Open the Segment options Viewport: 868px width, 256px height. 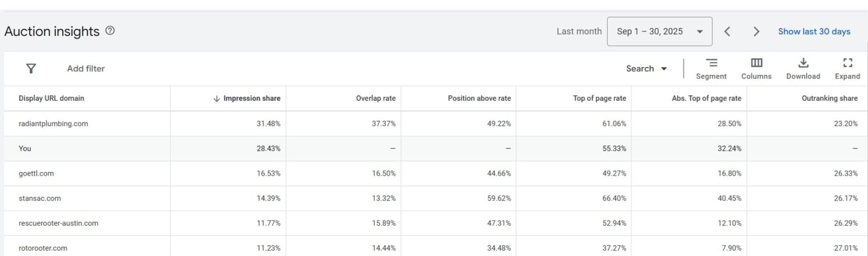[x=711, y=68]
